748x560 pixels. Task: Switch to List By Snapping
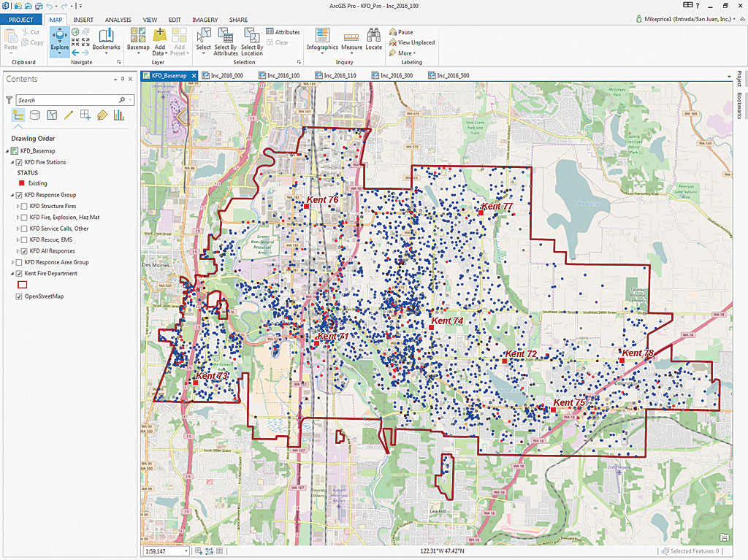point(85,115)
